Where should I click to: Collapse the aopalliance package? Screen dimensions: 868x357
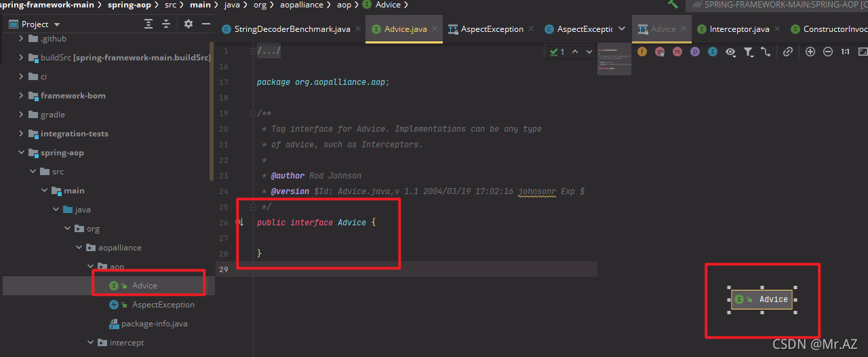click(x=79, y=248)
